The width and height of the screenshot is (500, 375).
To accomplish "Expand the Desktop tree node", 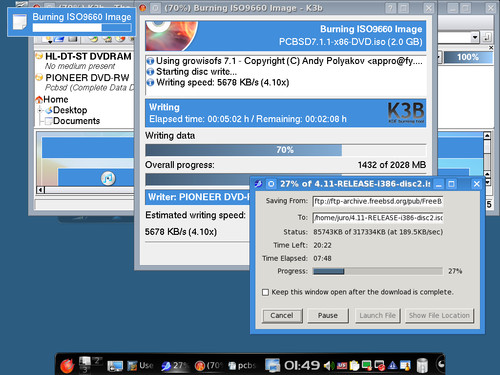I will (x=40, y=110).
